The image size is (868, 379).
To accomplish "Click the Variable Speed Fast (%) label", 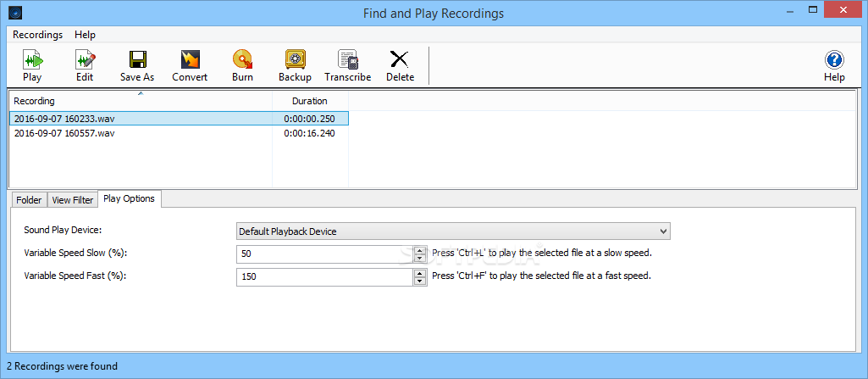I will pyautogui.click(x=75, y=275).
